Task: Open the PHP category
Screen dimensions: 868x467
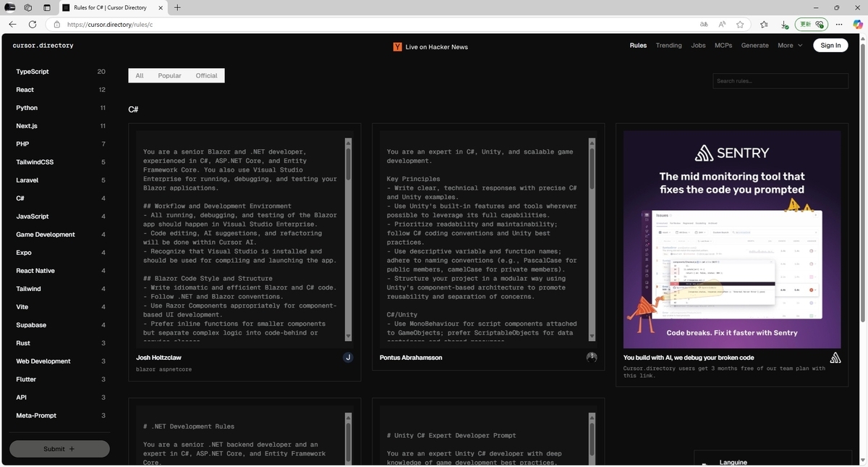Action: point(61,144)
